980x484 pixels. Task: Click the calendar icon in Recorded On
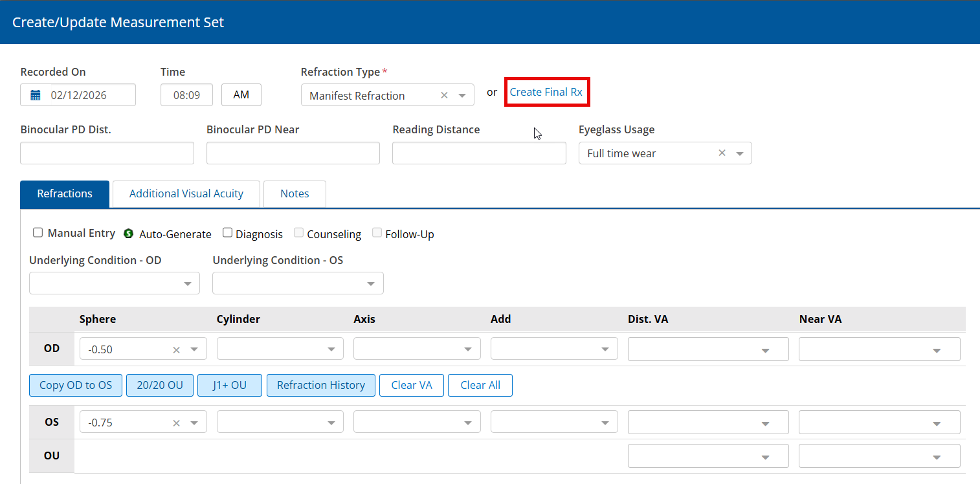point(36,95)
